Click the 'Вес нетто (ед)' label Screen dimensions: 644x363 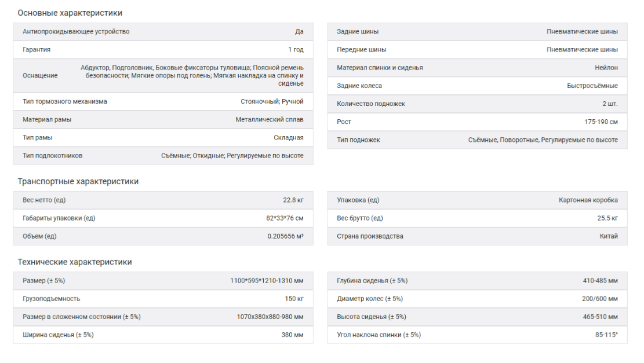point(44,200)
